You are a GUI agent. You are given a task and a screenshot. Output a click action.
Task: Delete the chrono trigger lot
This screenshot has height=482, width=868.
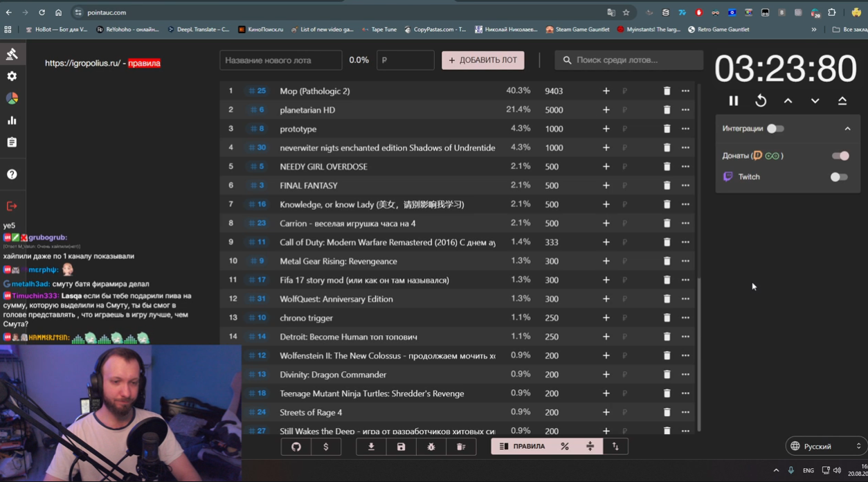[667, 318]
